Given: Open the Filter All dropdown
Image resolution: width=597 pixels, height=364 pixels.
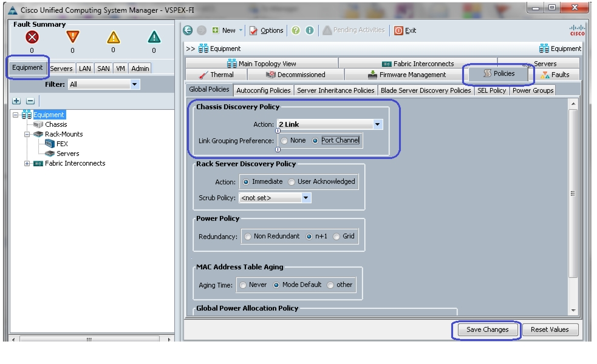Looking at the screenshot, I should pyautogui.click(x=134, y=84).
